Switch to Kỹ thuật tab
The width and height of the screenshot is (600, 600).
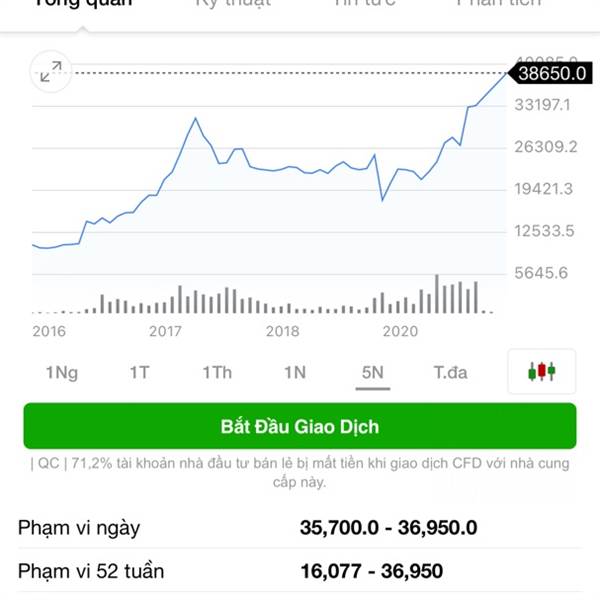click(233, 3)
